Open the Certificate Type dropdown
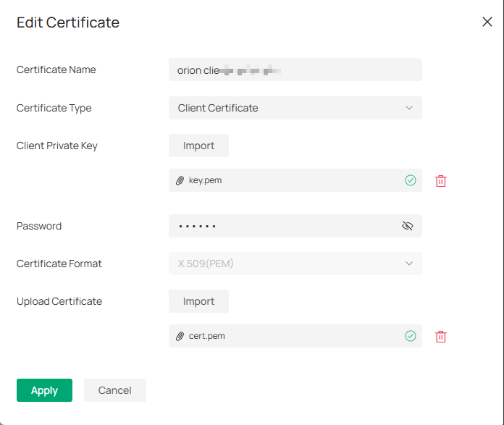The image size is (504, 425). coord(295,108)
